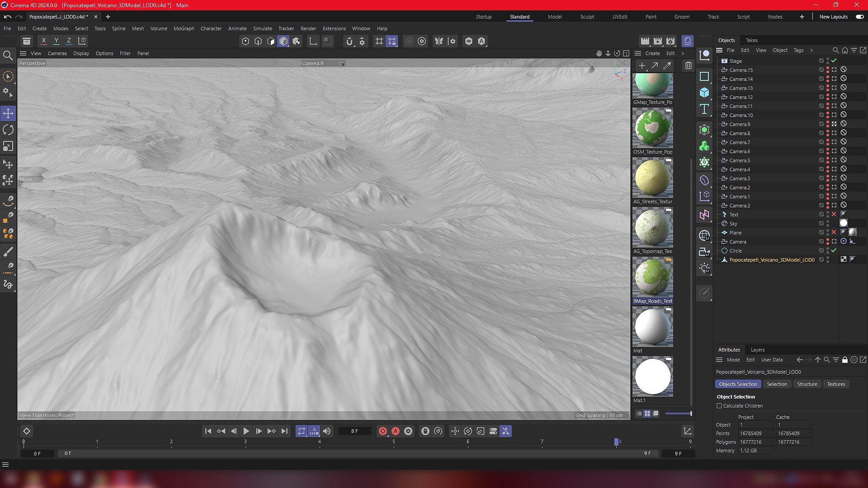Toggle the New Layouts switch
The width and height of the screenshot is (868, 488).
tap(859, 17)
